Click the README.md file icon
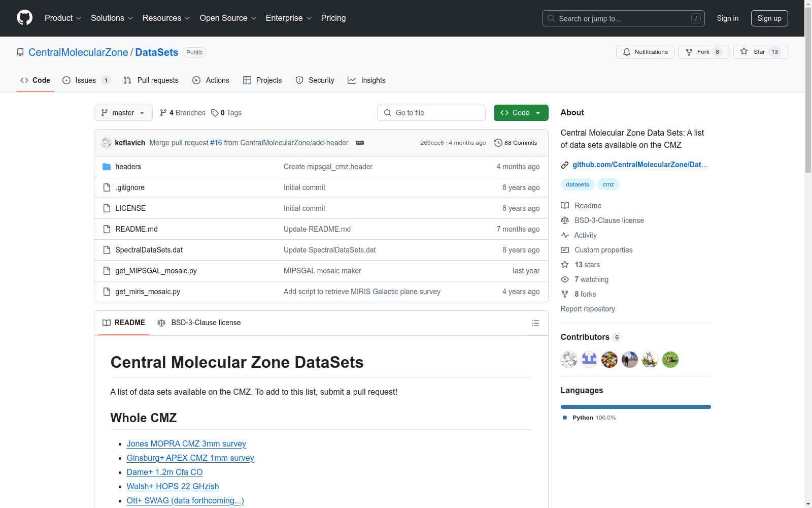This screenshot has height=508, width=812. click(x=107, y=229)
